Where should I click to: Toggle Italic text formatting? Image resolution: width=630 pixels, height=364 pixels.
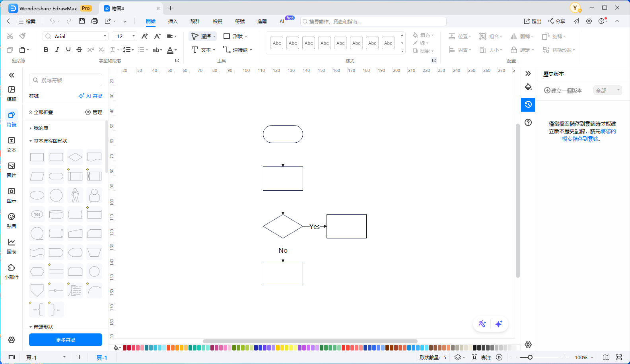[x=57, y=50]
